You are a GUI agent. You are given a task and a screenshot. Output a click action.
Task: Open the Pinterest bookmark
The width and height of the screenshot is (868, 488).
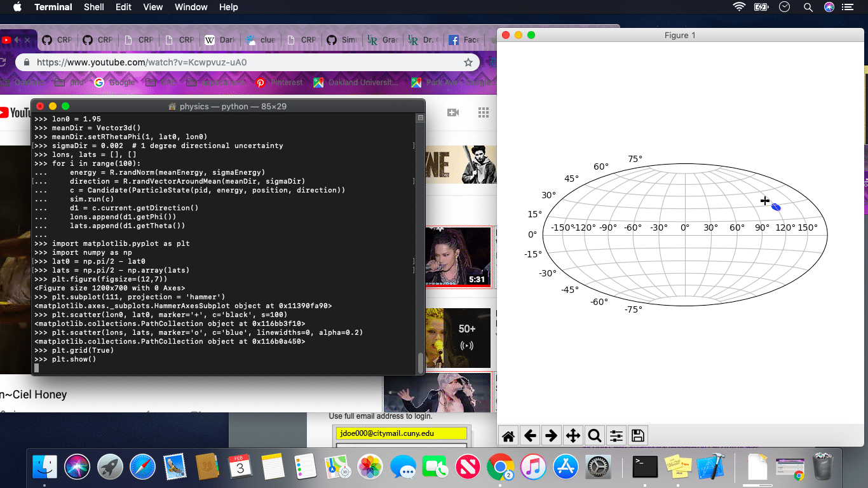(280, 83)
